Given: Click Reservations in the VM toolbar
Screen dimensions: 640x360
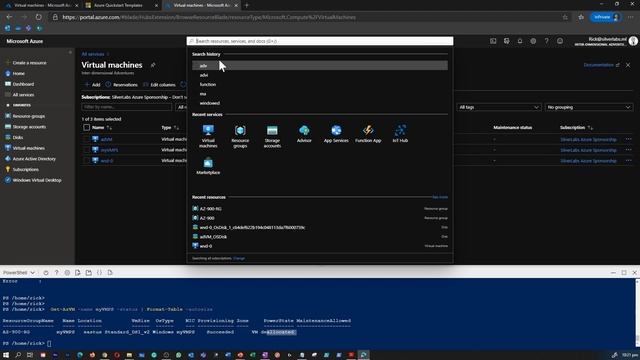Looking at the screenshot, I should [x=122, y=85].
